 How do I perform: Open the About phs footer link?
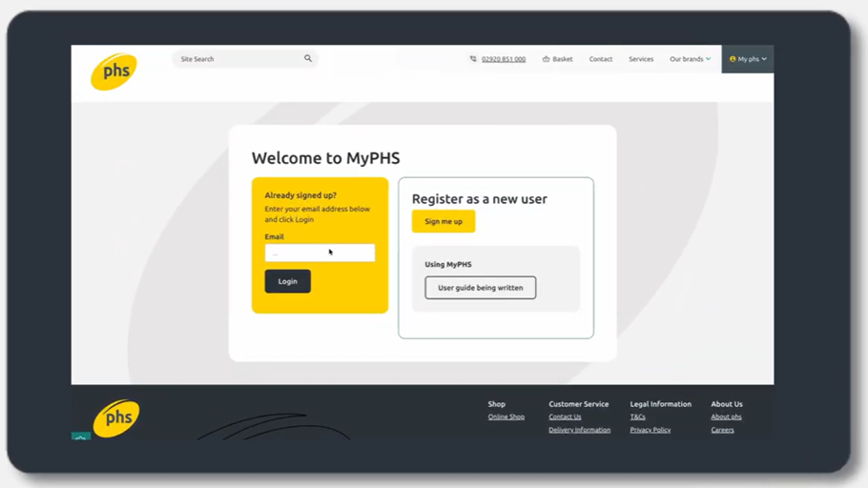tap(726, 417)
